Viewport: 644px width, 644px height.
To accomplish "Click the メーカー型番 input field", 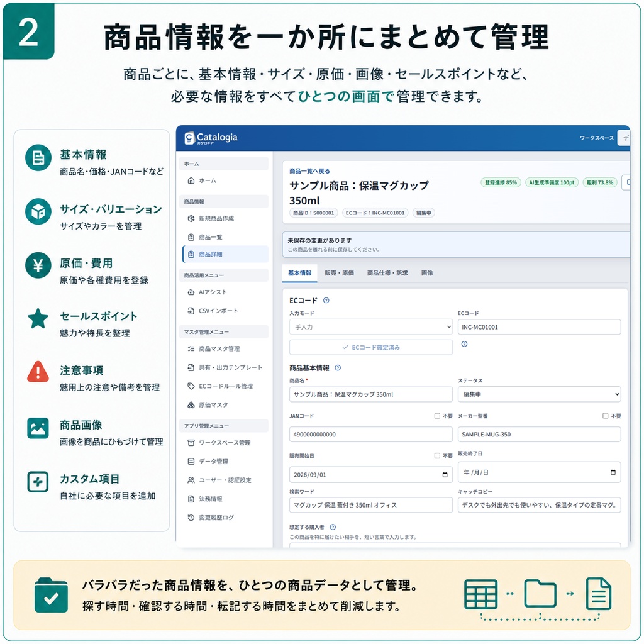I will [x=539, y=434].
